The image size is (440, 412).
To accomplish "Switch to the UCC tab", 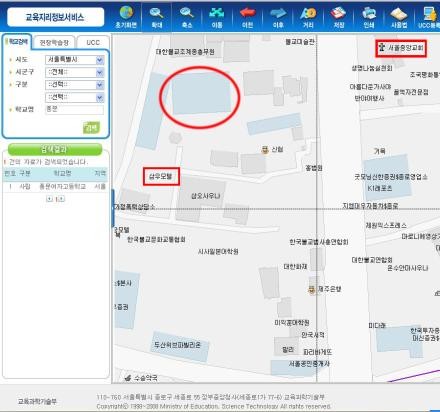I will pyautogui.click(x=93, y=43).
